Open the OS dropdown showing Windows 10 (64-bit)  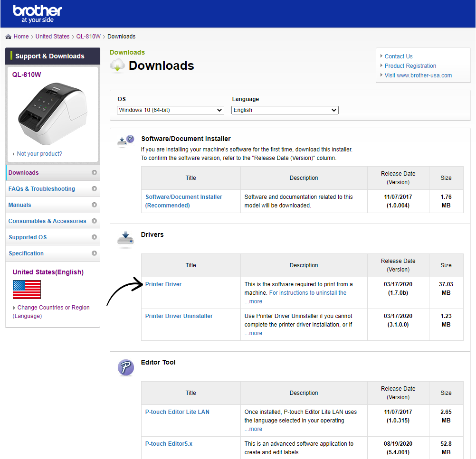[170, 110]
